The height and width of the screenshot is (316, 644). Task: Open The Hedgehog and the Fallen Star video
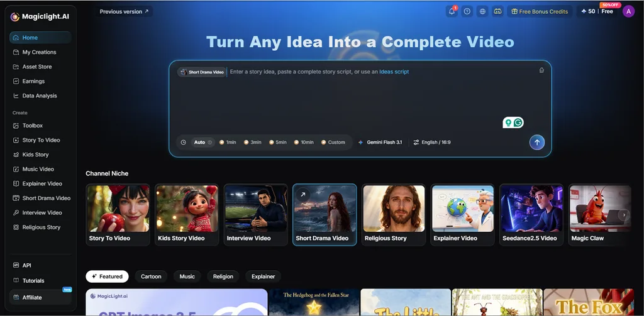pyautogui.click(x=314, y=302)
